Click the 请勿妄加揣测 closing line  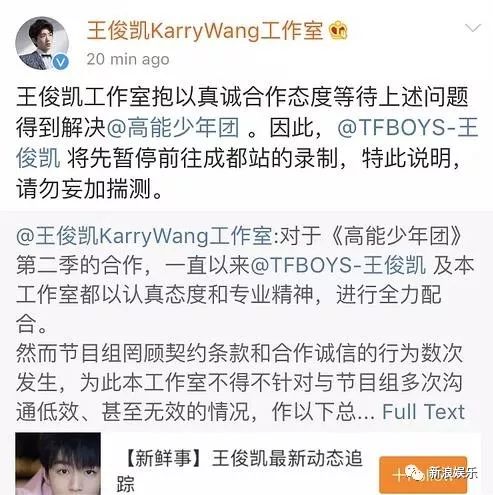point(89,189)
